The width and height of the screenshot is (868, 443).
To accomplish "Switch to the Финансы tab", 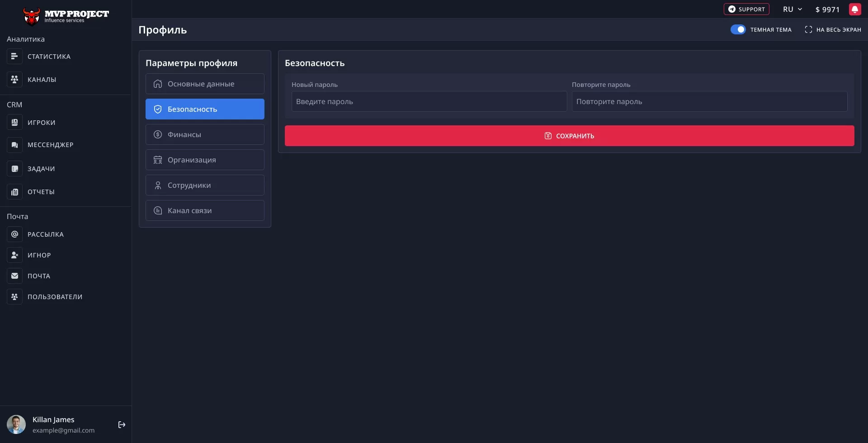I will (x=204, y=134).
